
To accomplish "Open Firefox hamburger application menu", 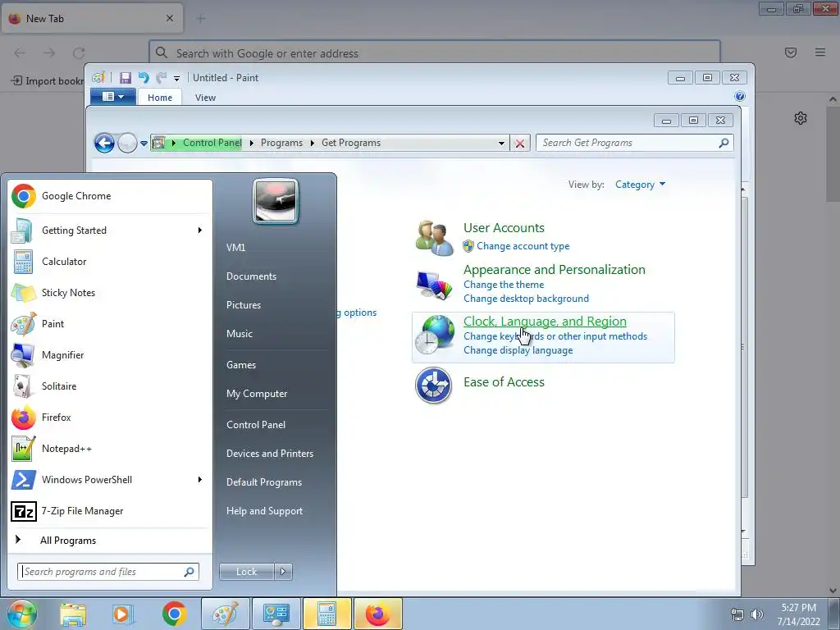I will (820, 52).
